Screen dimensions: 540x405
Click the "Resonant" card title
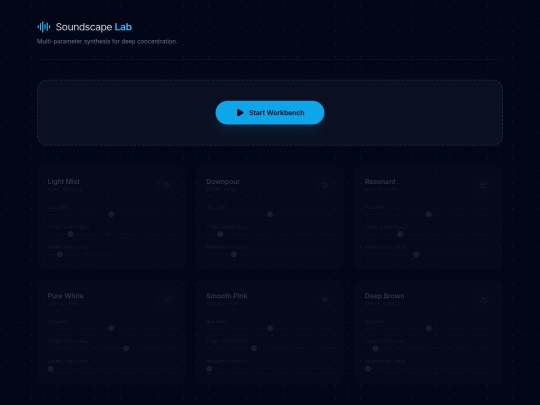(380, 181)
